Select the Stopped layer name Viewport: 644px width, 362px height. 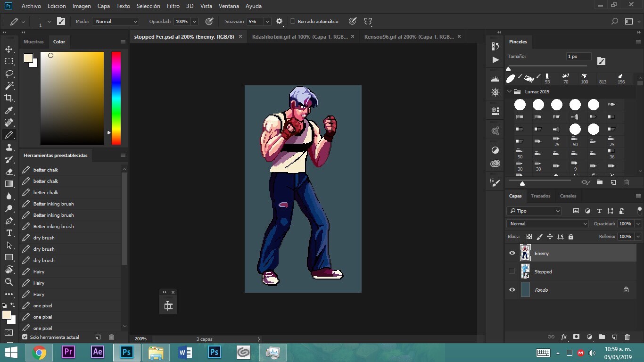point(543,271)
